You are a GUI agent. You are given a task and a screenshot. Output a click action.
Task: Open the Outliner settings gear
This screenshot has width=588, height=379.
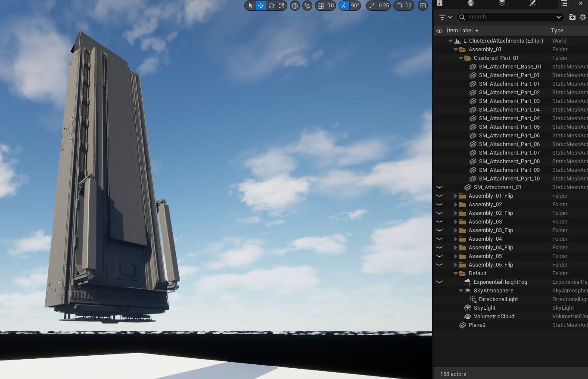[x=582, y=17]
